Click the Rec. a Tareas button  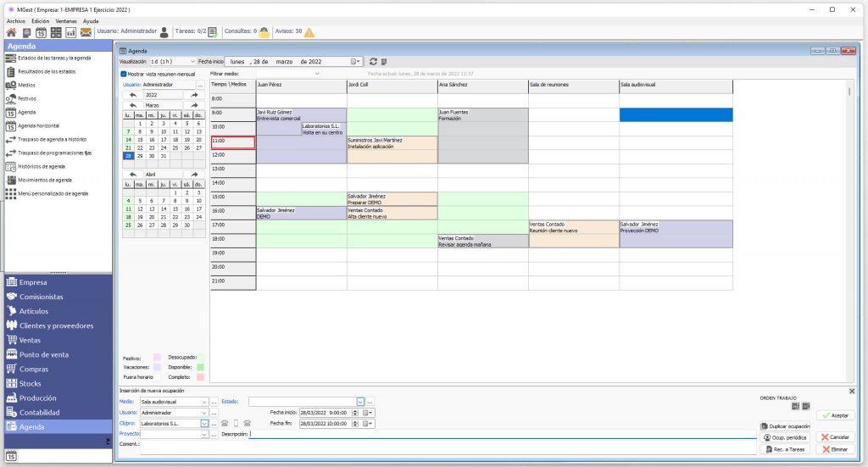(x=785, y=449)
